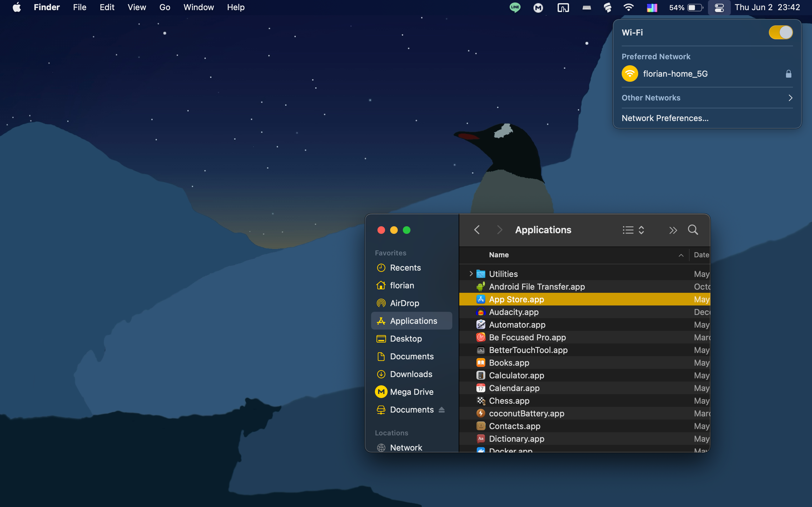Image resolution: width=812 pixels, height=507 pixels.
Task: Eject the Documents sidebar volume
Action: tap(442, 410)
